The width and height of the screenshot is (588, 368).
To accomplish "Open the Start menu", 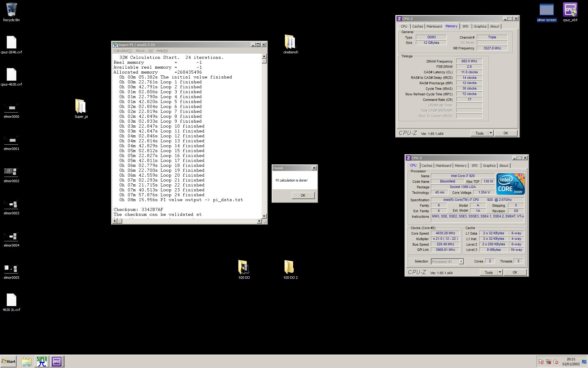I will (8, 362).
